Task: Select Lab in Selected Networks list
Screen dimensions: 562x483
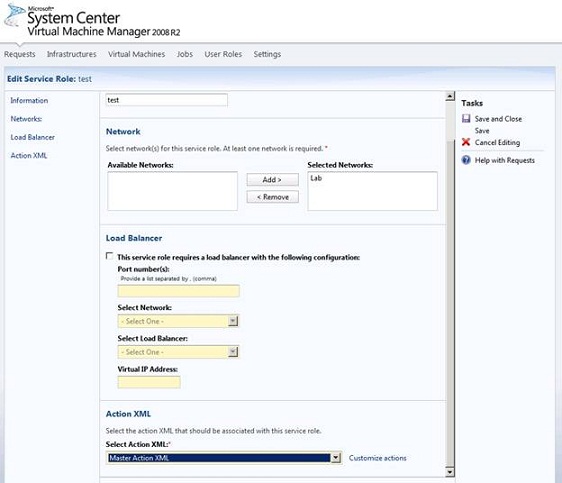Action: [316, 178]
